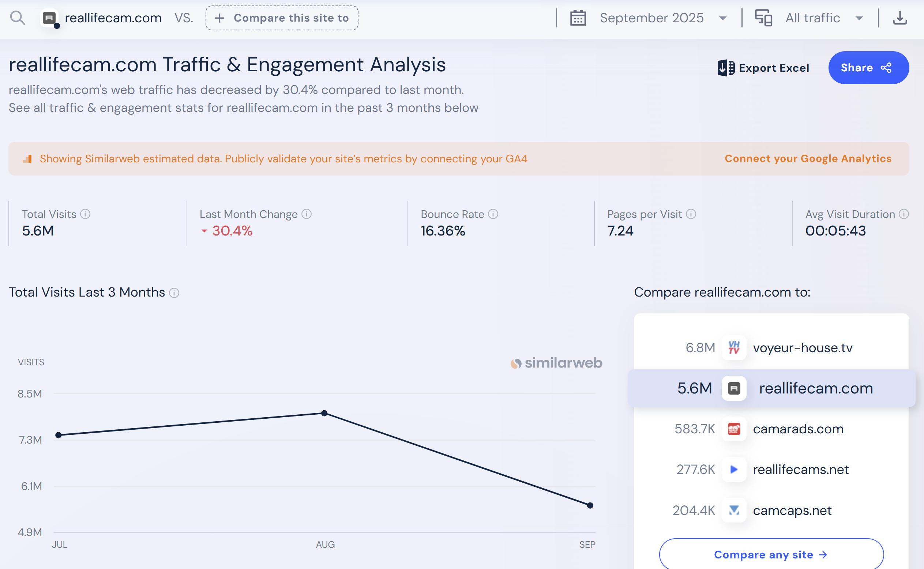Screen dimensions: 924x569
Task: Click the voyeur-house.tv favicon
Action: [x=733, y=347]
